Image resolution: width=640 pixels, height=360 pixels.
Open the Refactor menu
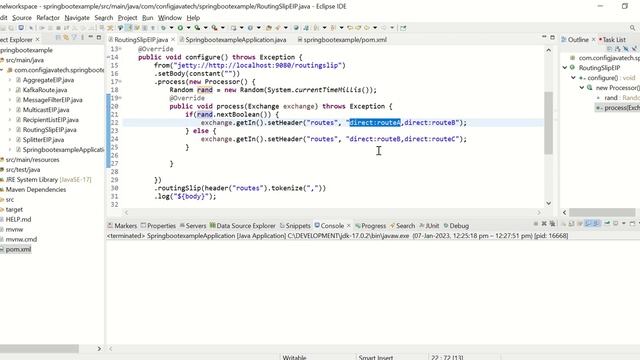(48, 18)
